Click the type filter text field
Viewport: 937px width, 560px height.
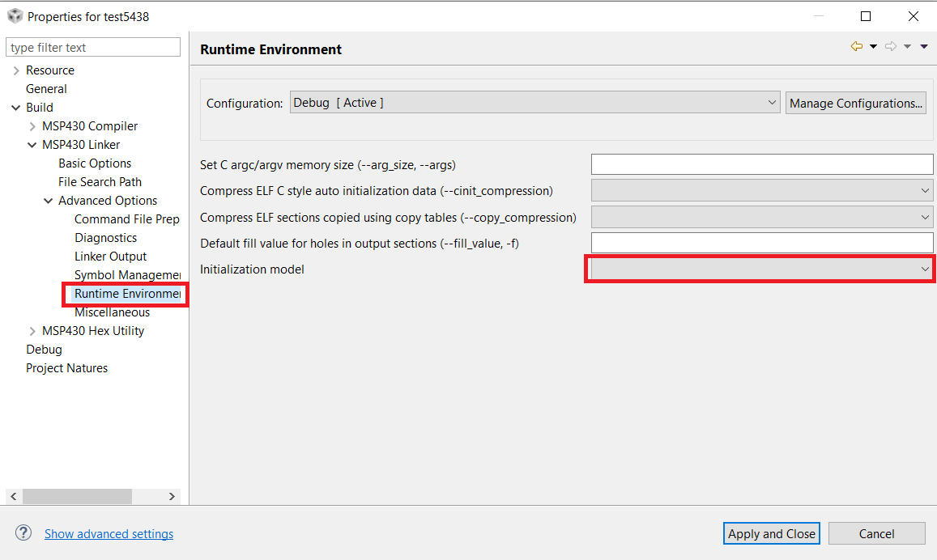pyautogui.click(x=93, y=48)
